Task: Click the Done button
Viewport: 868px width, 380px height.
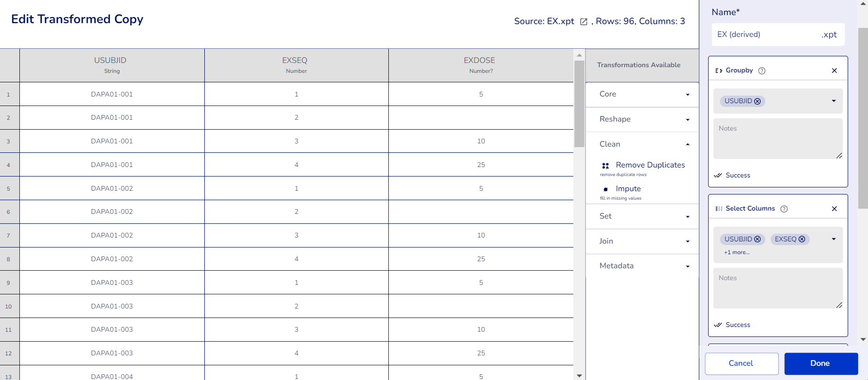Action: click(x=821, y=363)
